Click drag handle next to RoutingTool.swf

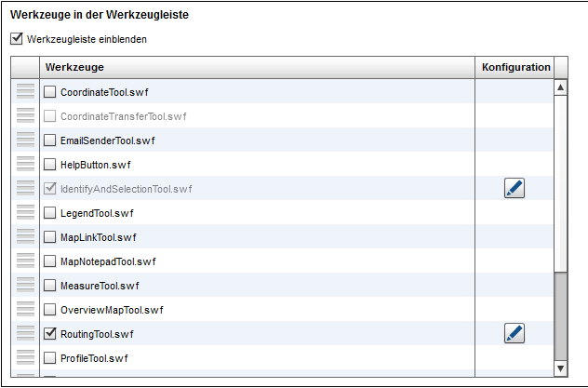point(25,333)
